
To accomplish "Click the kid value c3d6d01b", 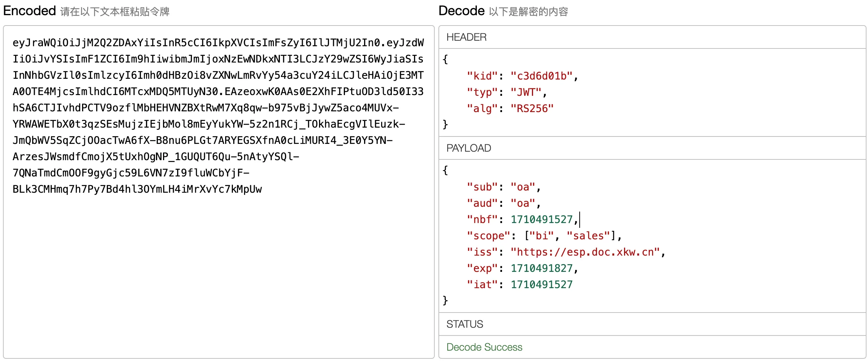I will tap(541, 76).
